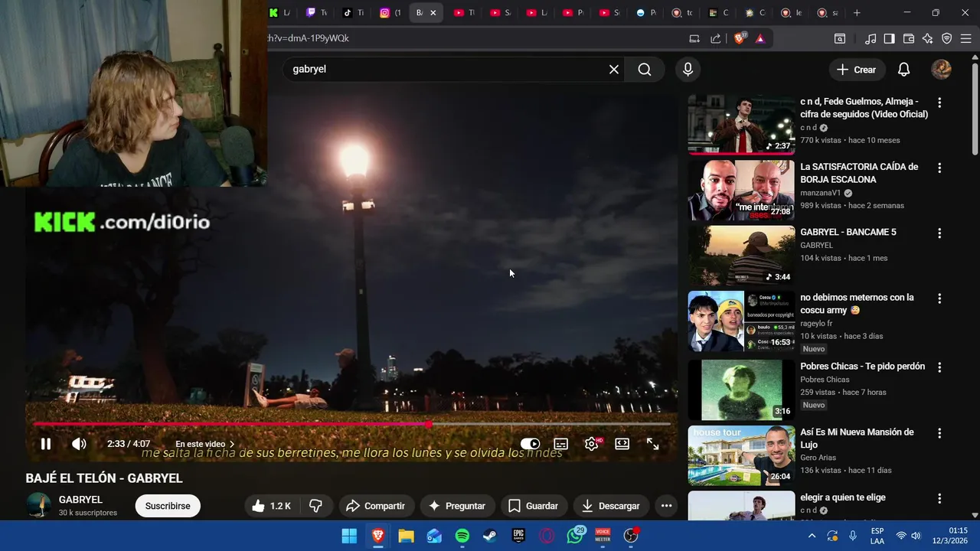Open player settings gear icon
The height and width of the screenshot is (551, 980).
(x=592, y=444)
